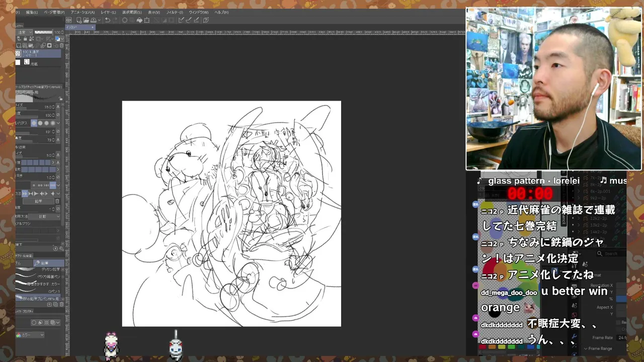
Task: Open the layer color dropdown swatch
Action: [x=60, y=39]
